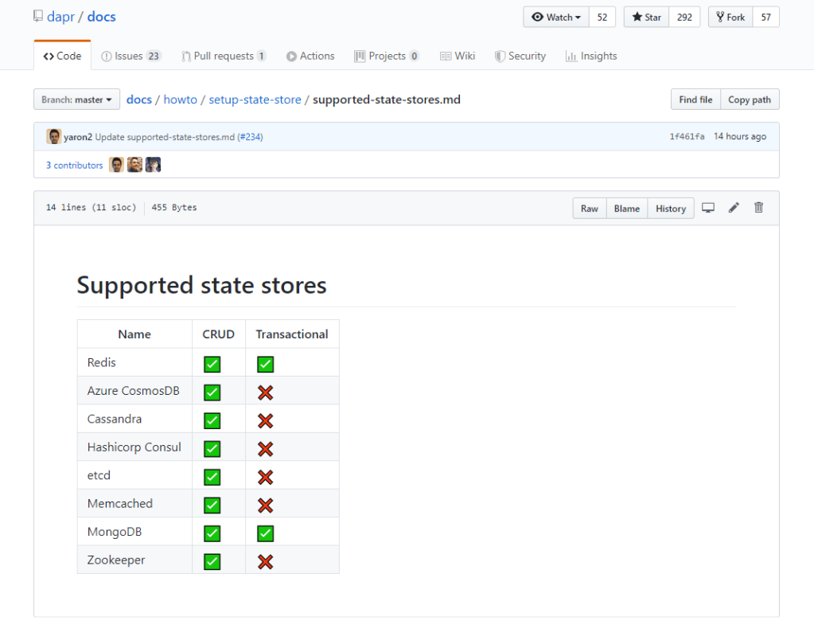Click yaron2's commit author avatar
The height and width of the screenshot is (644, 814).
point(53,136)
